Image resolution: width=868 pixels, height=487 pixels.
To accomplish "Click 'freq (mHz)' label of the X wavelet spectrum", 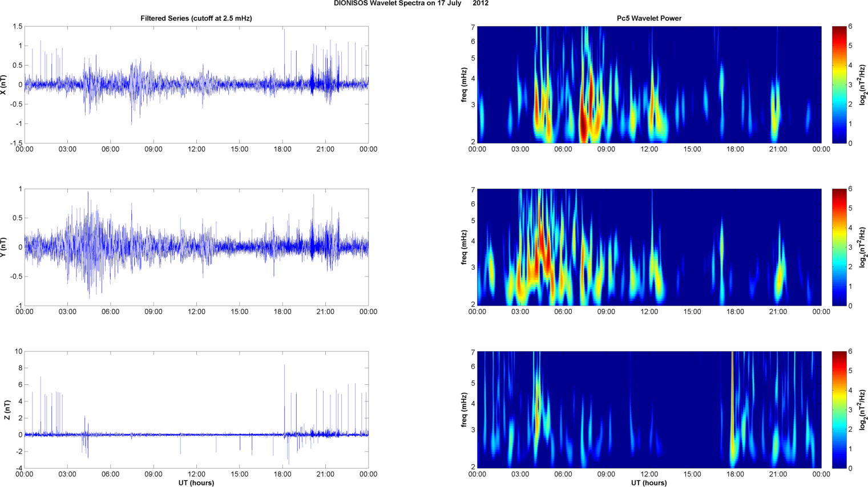I will (x=465, y=85).
